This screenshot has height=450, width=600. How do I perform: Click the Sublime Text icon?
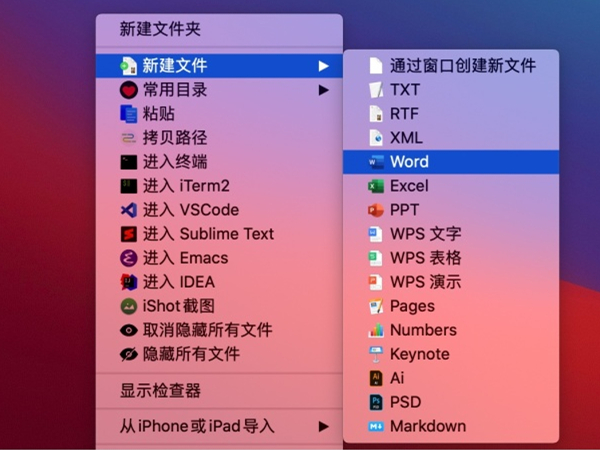[128, 234]
